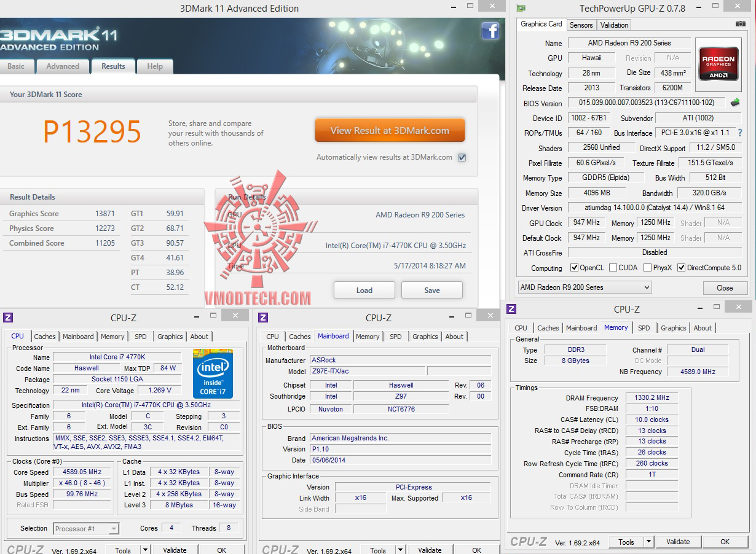The height and width of the screenshot is (554, 756).
Task: Click the Intel Core i7 logo badge
Action: (x=212, y=373)
